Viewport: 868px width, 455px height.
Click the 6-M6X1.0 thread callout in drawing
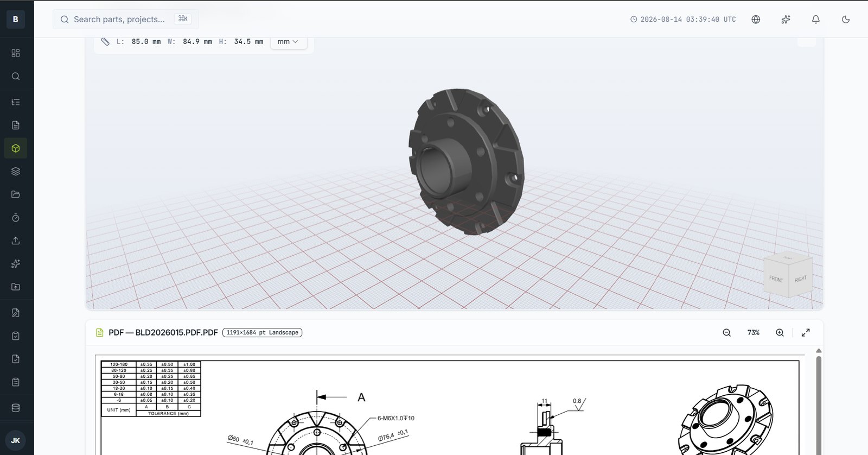tap(396, 418)
